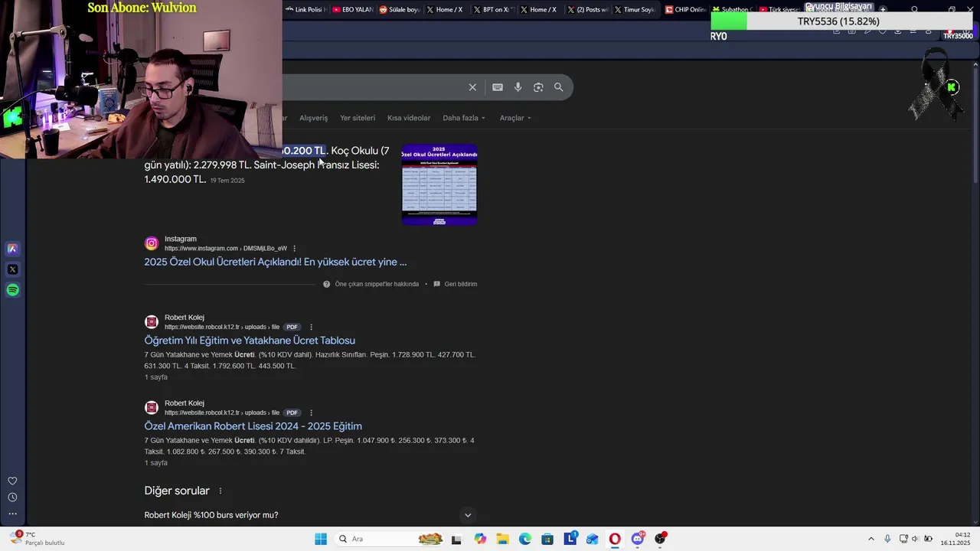The height and width of the screenshot is (551, 980).
Task: Switch to the EBO YALAN browser tab
Action: (353, 10)
